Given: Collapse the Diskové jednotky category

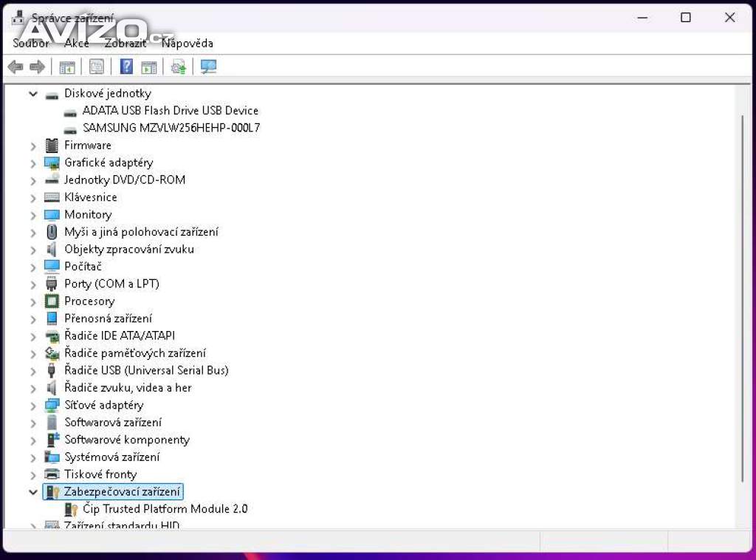Looking at the screenshot, I should pos(32,94).
